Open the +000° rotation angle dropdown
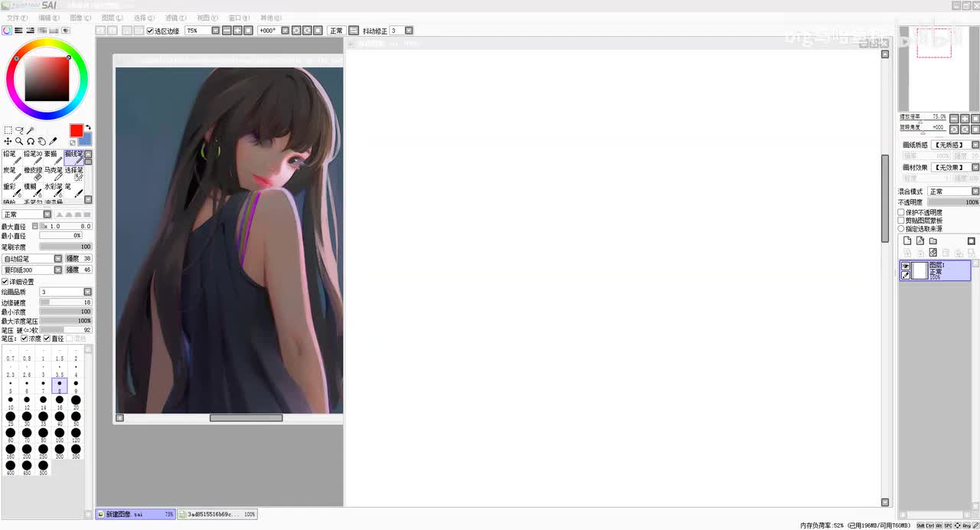 click(285, 31)
